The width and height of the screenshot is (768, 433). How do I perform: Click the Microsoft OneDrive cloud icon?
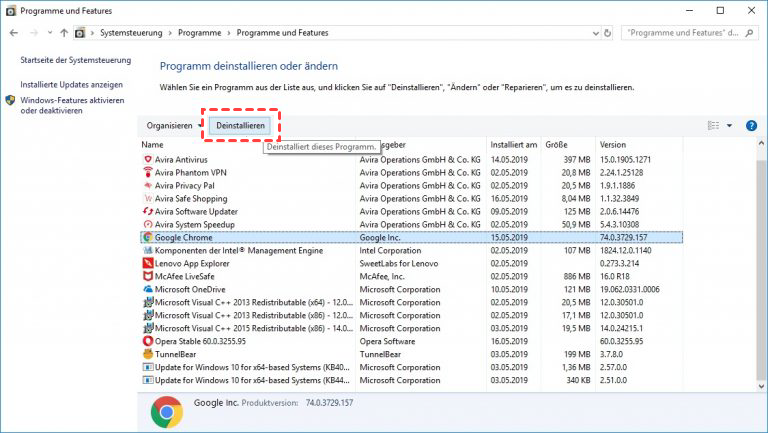pyautogui.click(x=148, y=289)
